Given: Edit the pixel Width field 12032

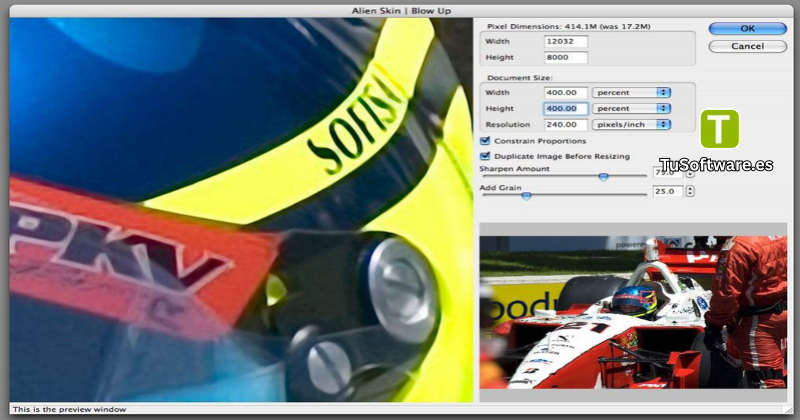Looking at the screenshot, I should click(566, 41).
